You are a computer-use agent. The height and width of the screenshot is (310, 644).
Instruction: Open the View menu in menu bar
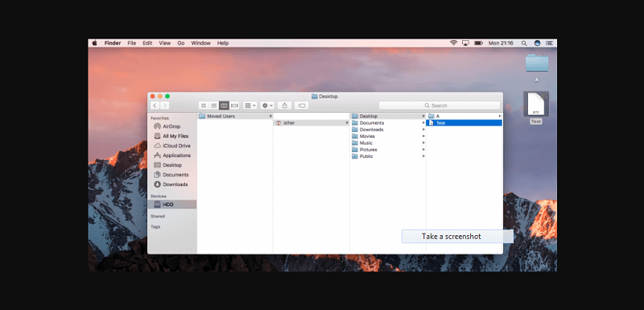pos(165,43)
